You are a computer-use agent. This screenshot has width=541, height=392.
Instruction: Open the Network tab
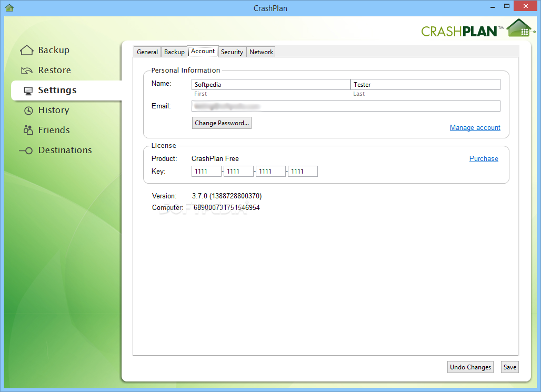point(261,52)
